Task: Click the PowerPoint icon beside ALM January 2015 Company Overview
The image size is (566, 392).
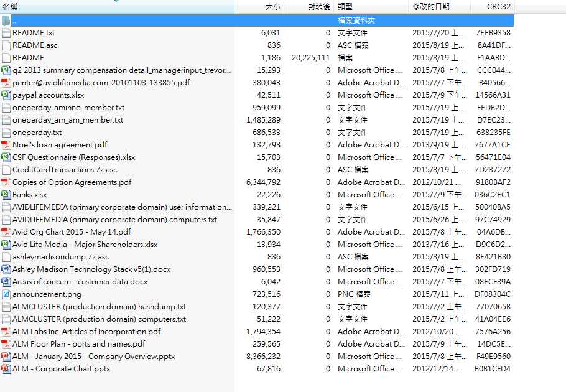Action: 6,357
